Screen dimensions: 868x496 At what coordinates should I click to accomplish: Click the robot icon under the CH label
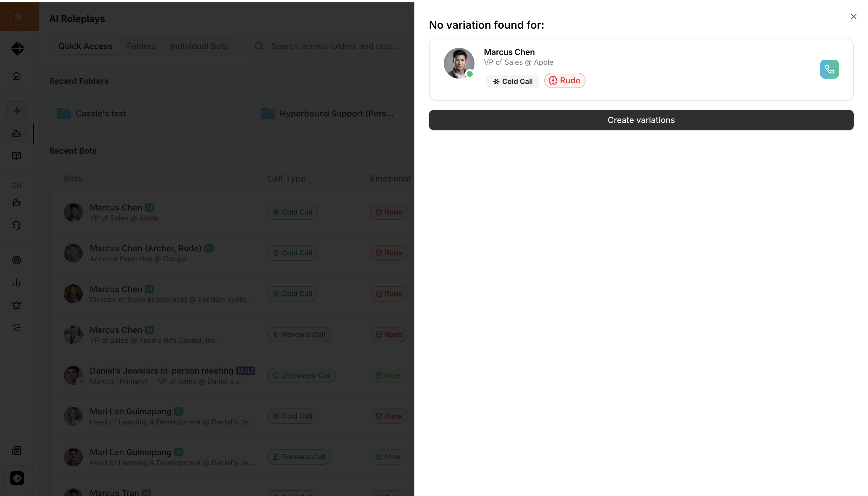(16, 203)
